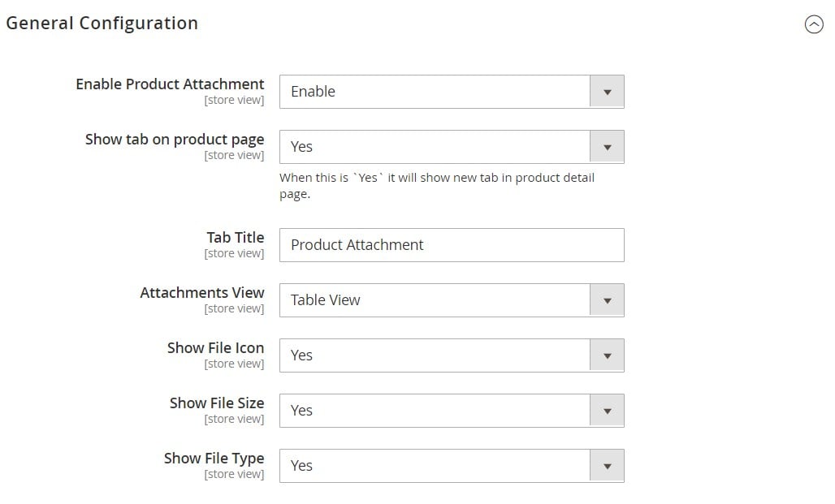
Task: Collapse the General Configuration section
Action: coord(814,24)
